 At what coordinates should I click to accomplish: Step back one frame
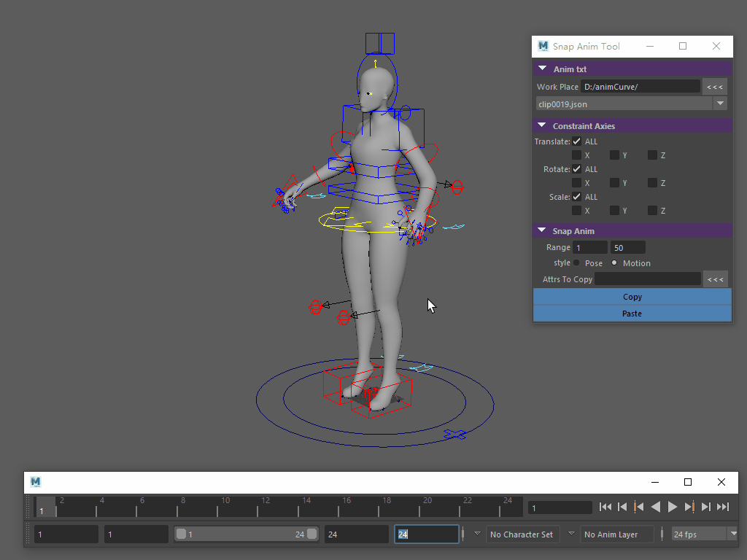(x=622, y=507)
